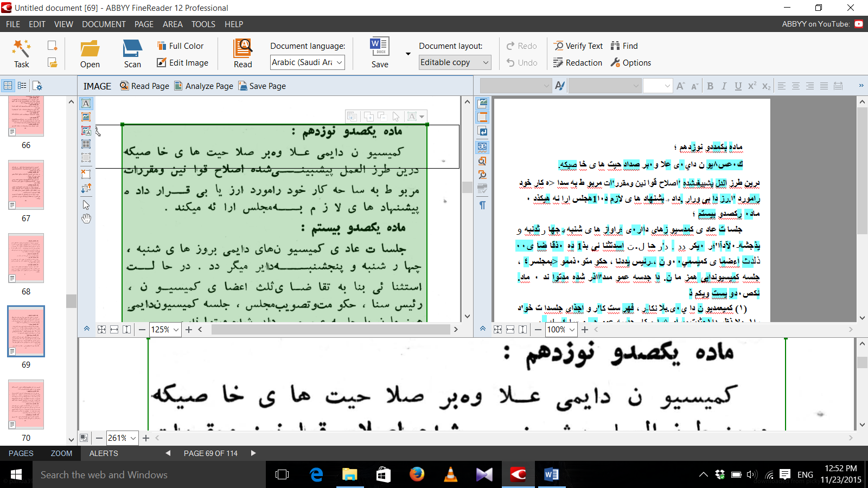Open Microsoft Word from the taskbar

point(552,475)
